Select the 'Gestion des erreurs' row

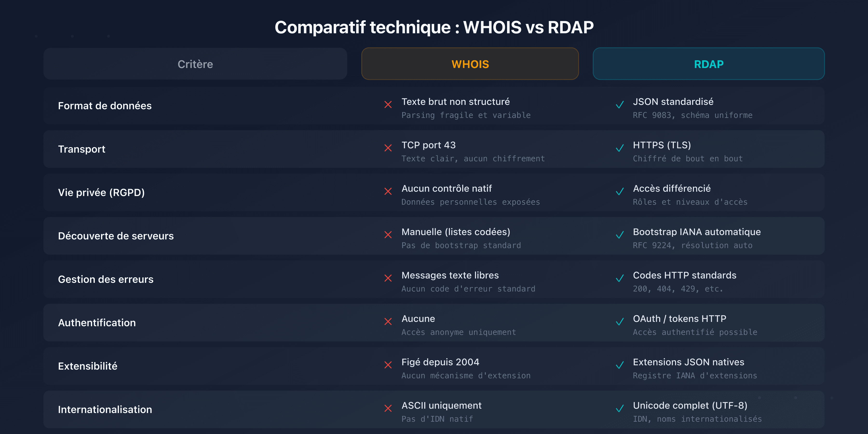(x=106, y=279)
